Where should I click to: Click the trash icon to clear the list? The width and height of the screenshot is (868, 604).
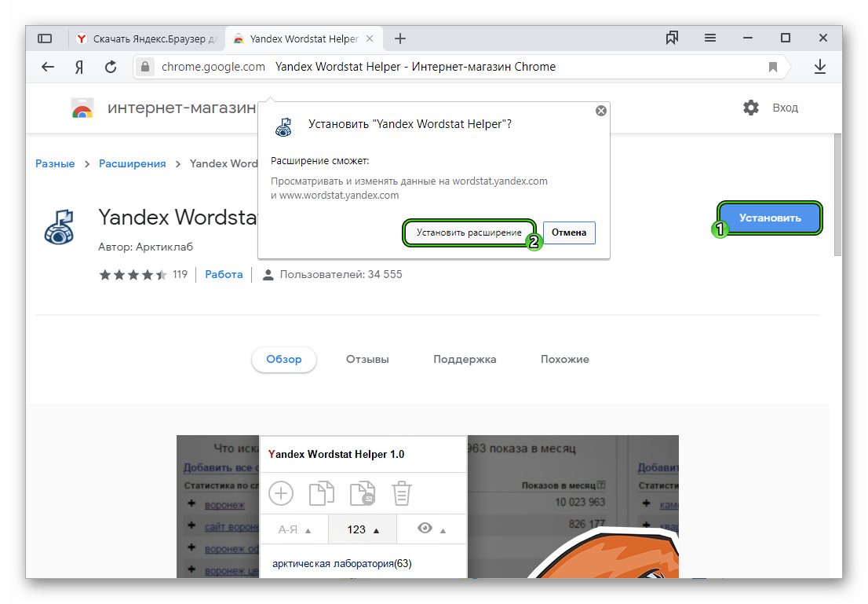[401, 492]
